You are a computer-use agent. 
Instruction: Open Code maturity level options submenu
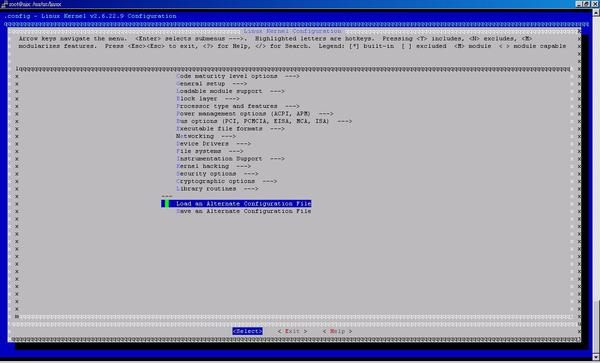click(238, 76)
